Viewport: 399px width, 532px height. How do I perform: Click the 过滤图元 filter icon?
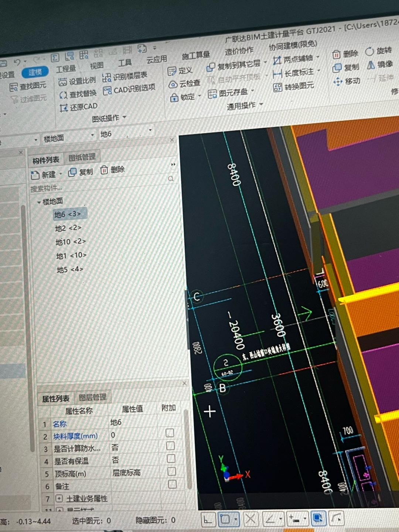[x=14, y=99]
